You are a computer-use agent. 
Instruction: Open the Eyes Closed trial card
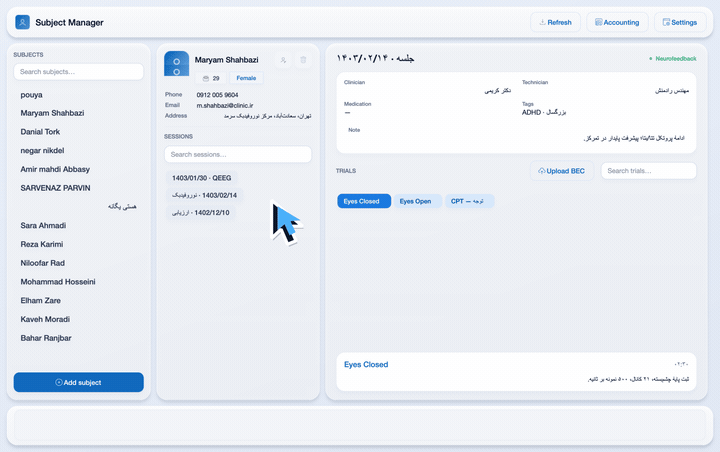[x=516, y=372]
